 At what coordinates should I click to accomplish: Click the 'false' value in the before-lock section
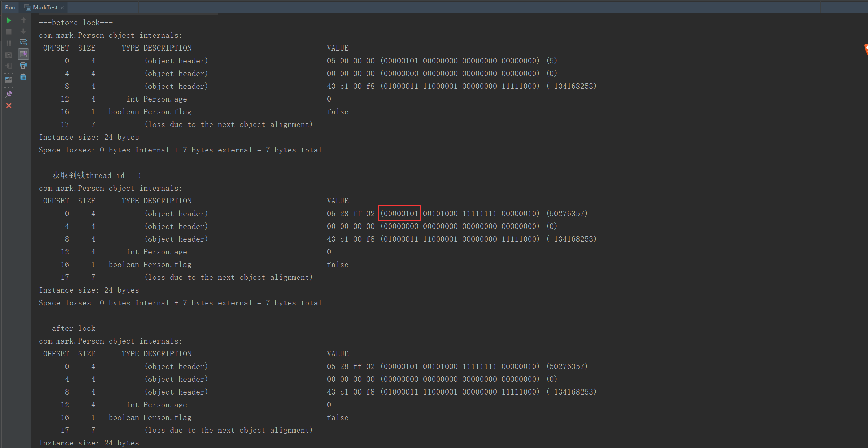(338, 112)
